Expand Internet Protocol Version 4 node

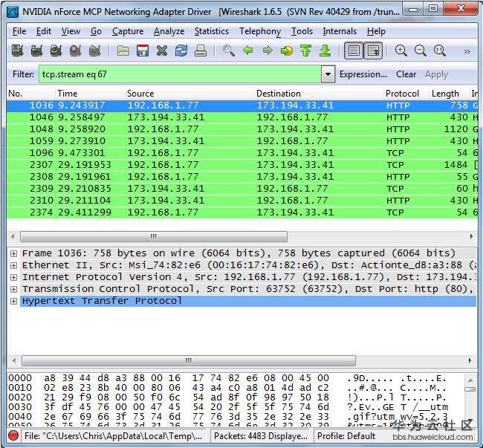[x=13, y=277]
